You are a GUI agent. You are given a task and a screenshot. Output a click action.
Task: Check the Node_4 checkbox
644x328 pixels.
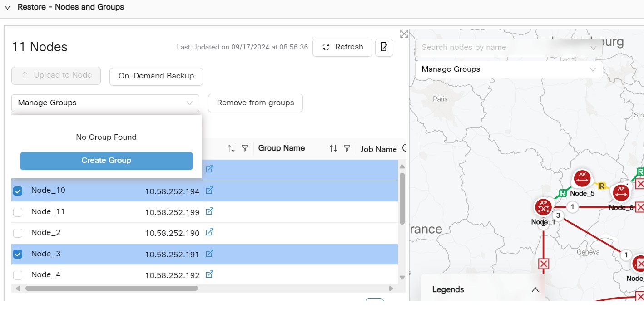(18, 275)
